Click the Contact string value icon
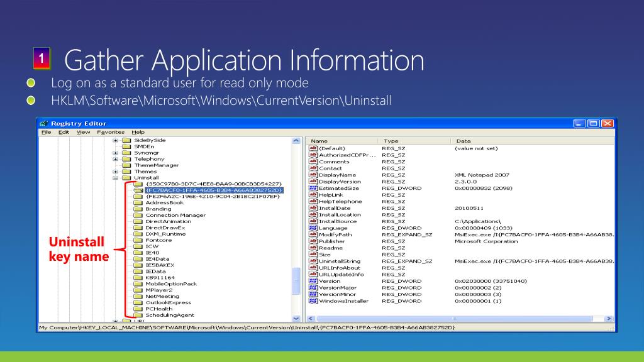Image resolution: width=644 pixels, height=362 pixels. pyautogui.click(x=313, y=168)
